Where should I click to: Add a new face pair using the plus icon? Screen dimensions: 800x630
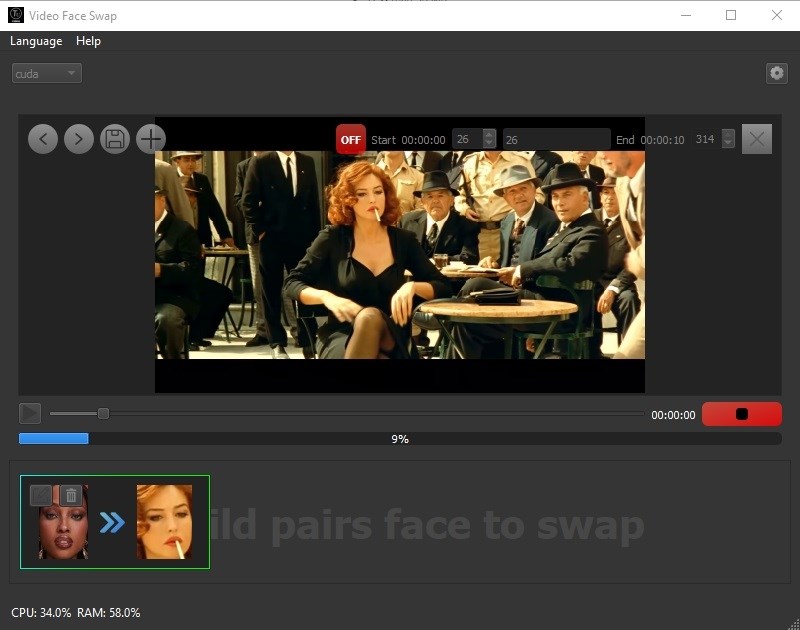[151, 139]
